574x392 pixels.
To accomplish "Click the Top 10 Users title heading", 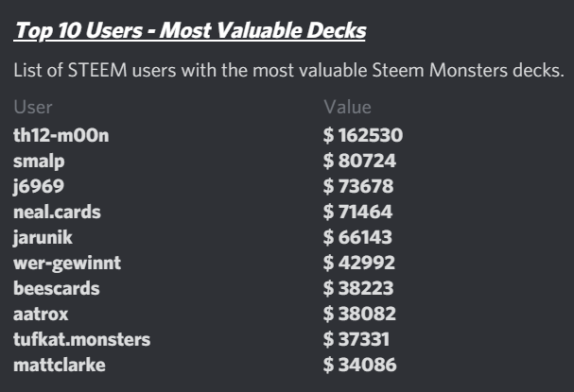I will click(x=190, y=31).
